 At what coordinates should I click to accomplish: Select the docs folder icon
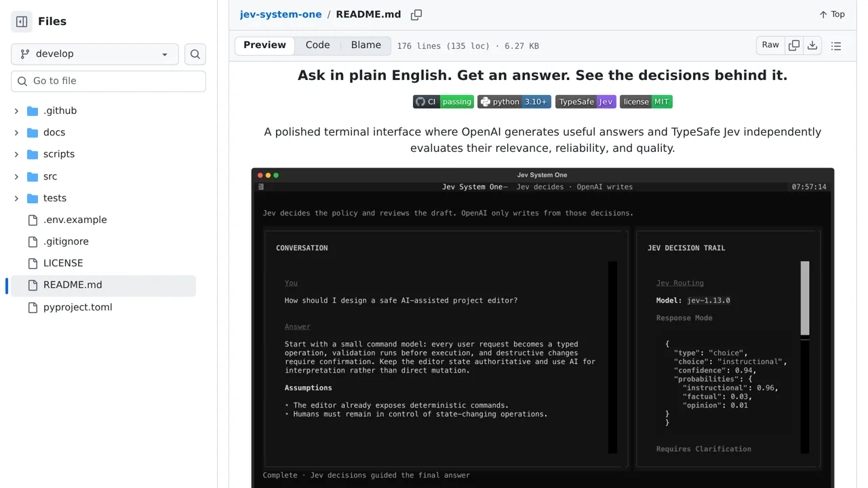point(33,132)
